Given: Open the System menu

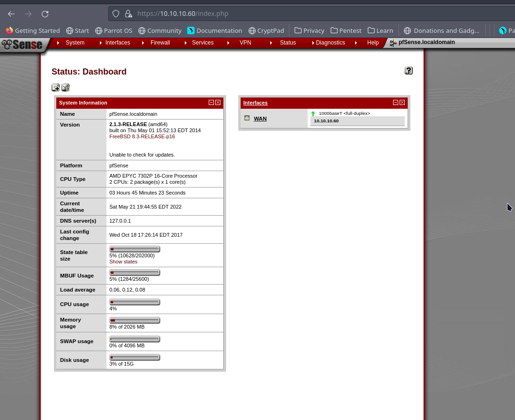Looking at the screenshot, I should [x=75, y=43].
